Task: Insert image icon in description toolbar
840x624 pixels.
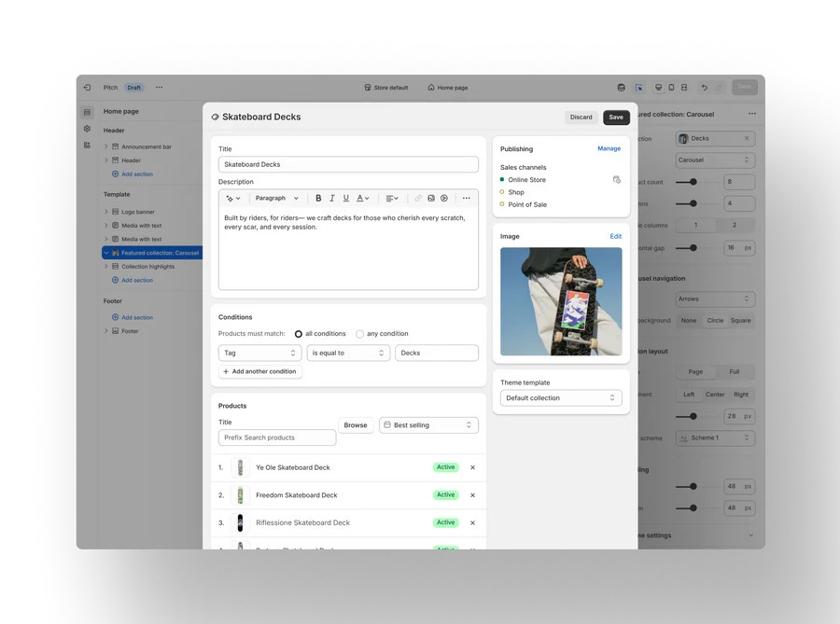Action: click(x=431, y=198)
